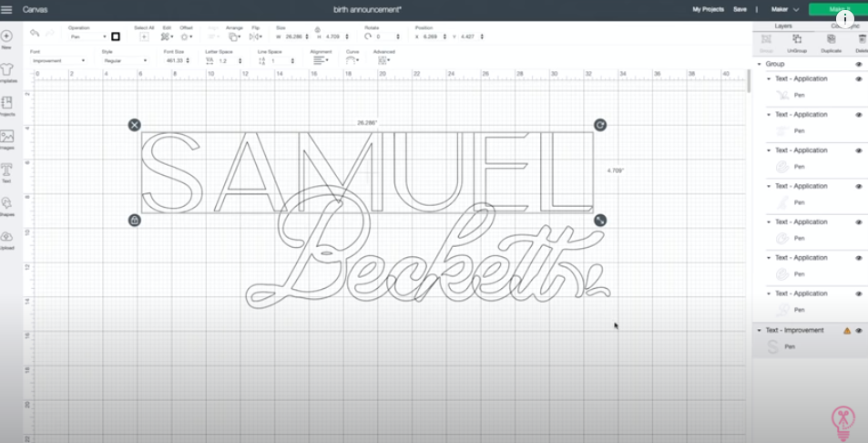Open the Curve dropdown
Screen dimensions: 868x443
click(x=352, y=60)
